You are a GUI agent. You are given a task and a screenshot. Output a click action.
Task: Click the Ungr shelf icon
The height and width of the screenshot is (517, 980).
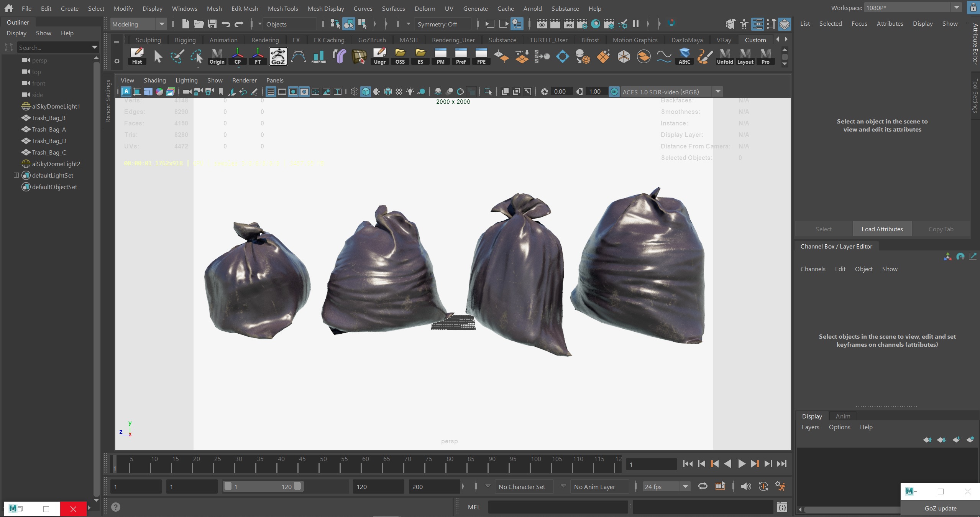tap(380, 56)
